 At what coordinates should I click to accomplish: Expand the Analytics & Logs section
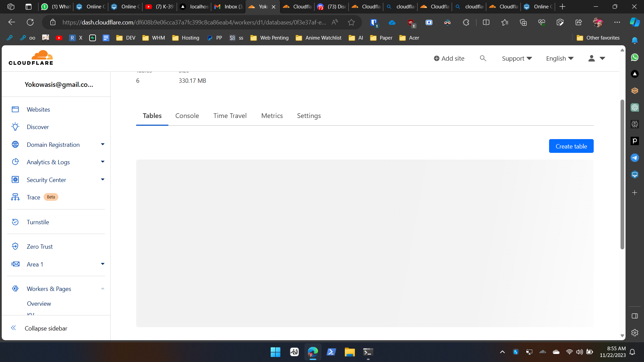103,162
